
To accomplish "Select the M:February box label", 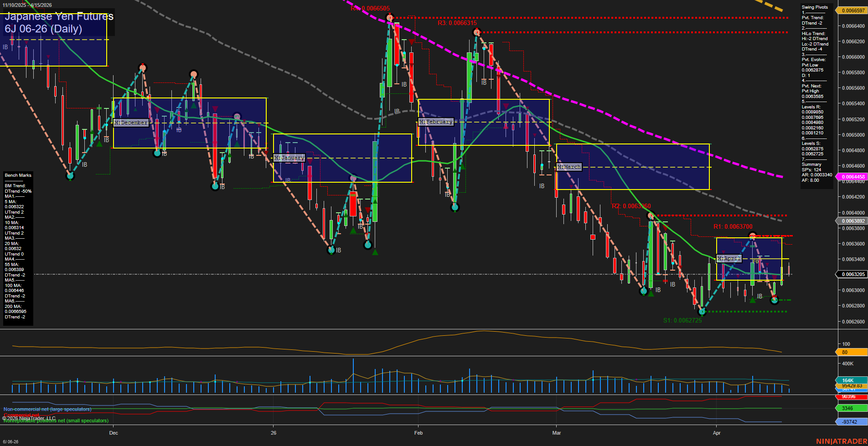I will point(436,121).
